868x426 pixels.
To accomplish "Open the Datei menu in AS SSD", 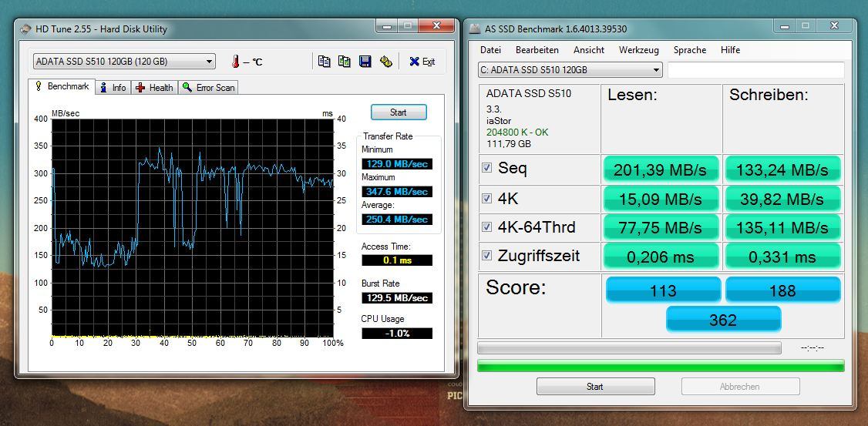I will [x=490, y=50].
